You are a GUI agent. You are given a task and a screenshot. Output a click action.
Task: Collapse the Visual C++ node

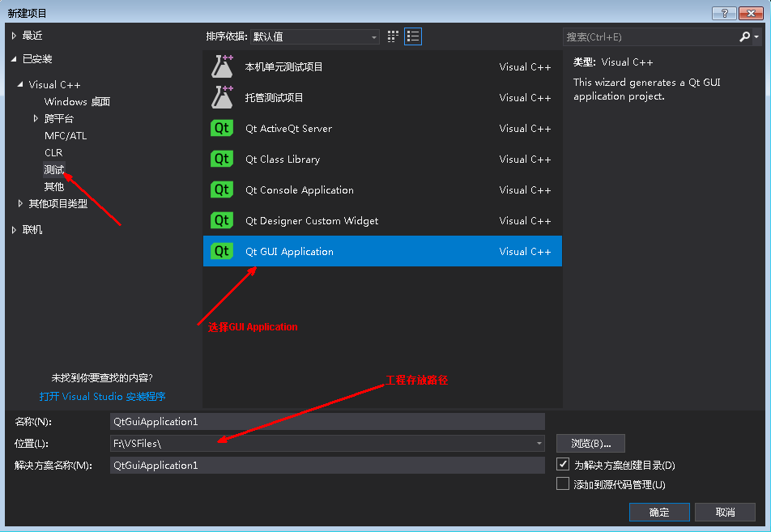point(20,84)
